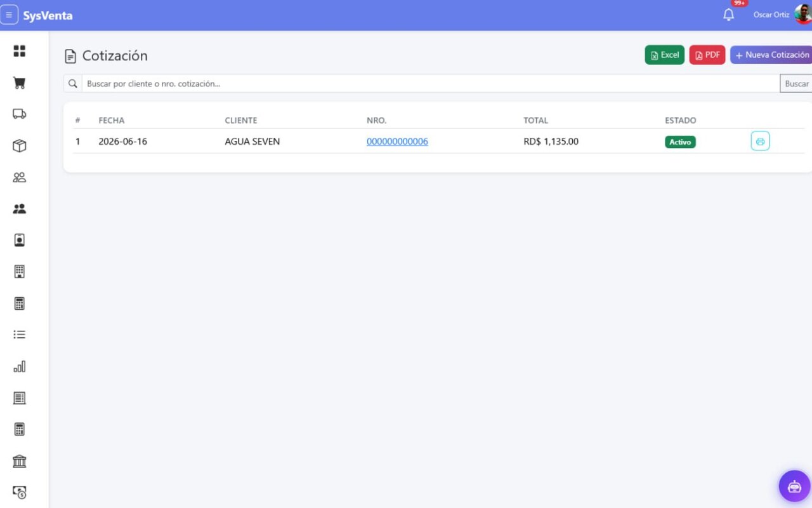Select the delivery truck sidebar icon
The height and width of the screenshot is (508, 812).
click(x=20, y=114)
